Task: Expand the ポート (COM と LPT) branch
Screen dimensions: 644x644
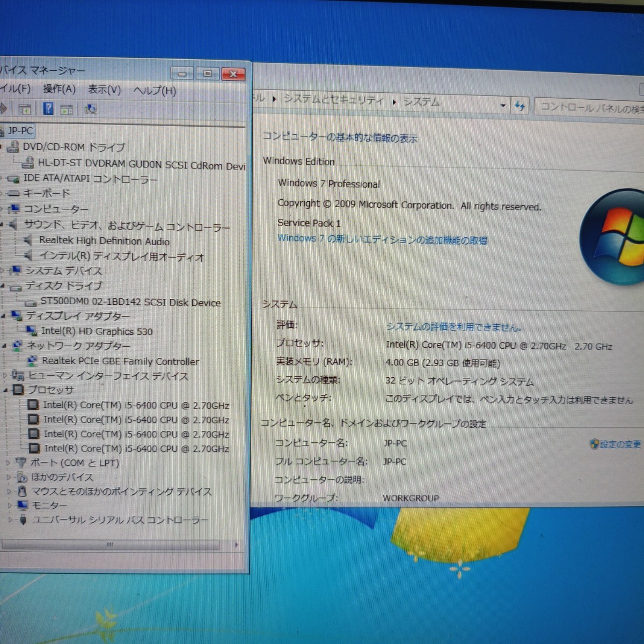Action: tap(8, 462)
